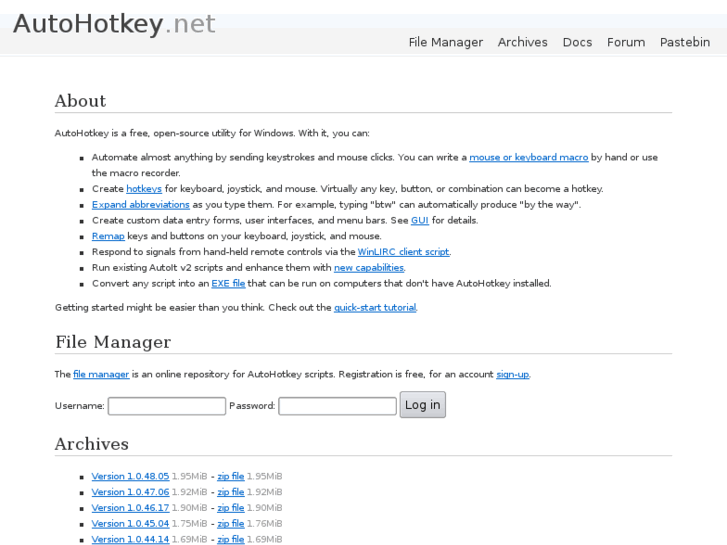727x545 pixels.
Task: Open the Pastebin nav item
Action: [685, 42]
